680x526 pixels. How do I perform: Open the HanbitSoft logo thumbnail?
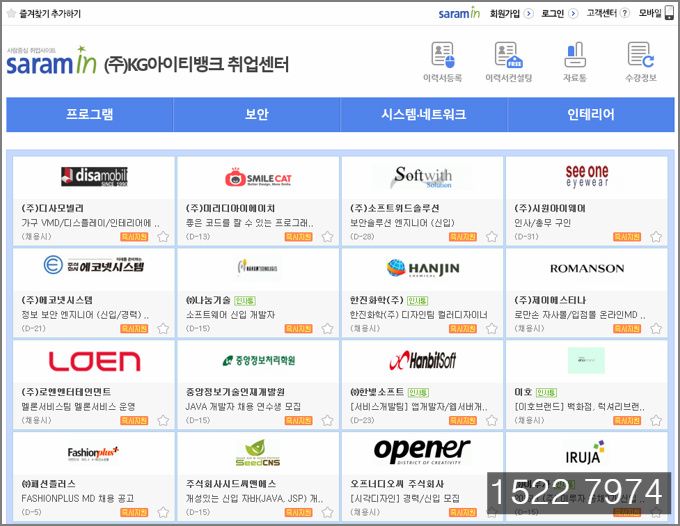point(423,360)
